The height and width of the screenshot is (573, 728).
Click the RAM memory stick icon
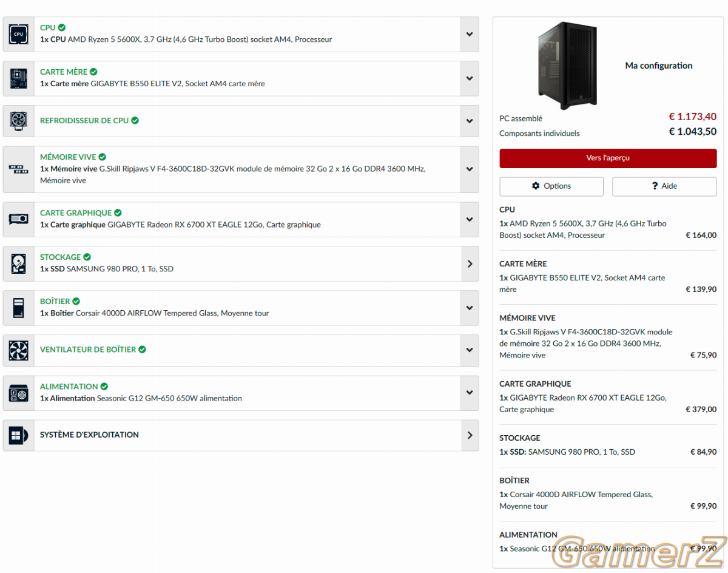[18, 169]
